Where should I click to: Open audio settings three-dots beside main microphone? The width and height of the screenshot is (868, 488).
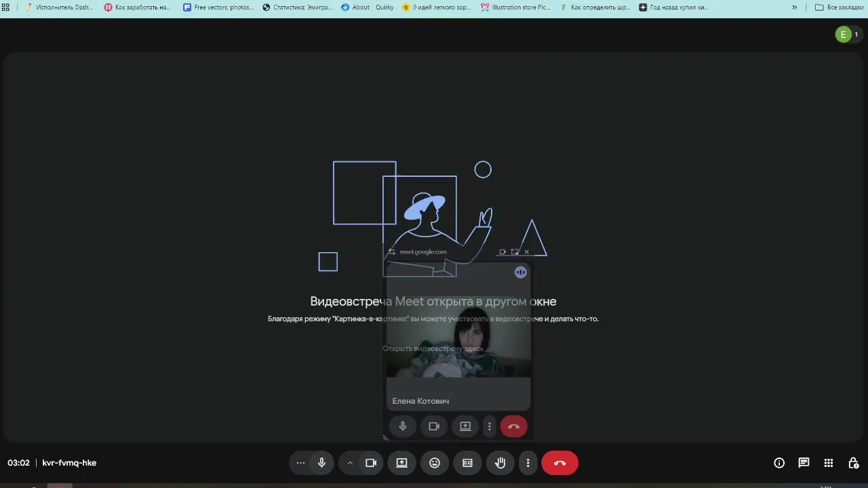300,463
